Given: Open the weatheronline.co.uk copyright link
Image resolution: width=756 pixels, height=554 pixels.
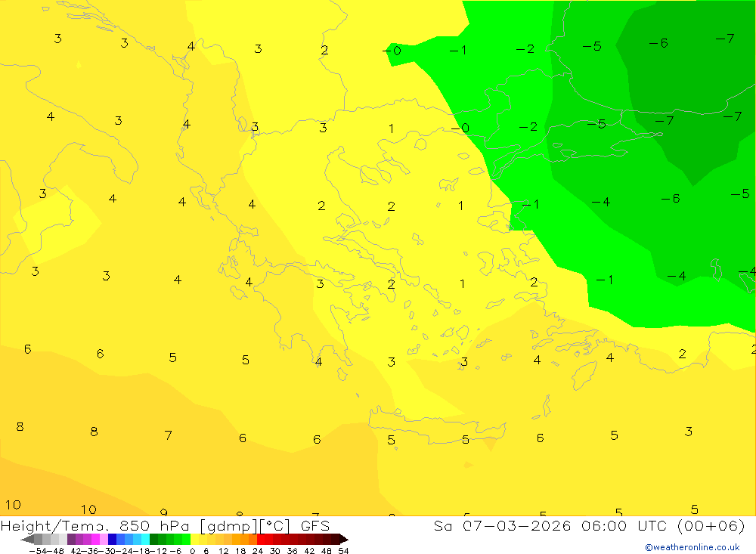Looking at the screenshot, I should pyautogui.click(x=692, y=547).
